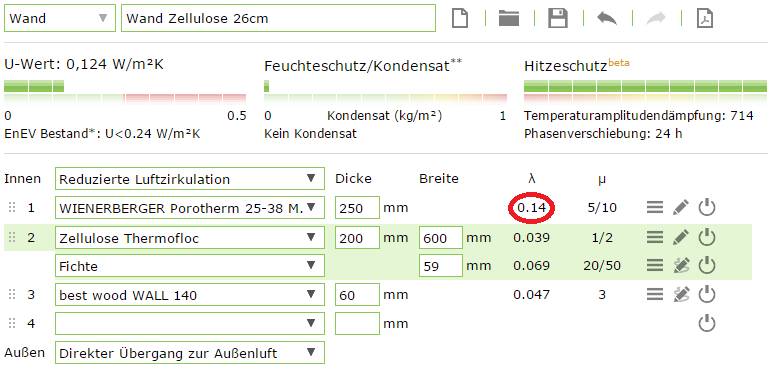Click EnEV Bestand U<0.24 W/m²K text
Image resolution: width=782 pixels, height=392 pixels.
(102, 134)
